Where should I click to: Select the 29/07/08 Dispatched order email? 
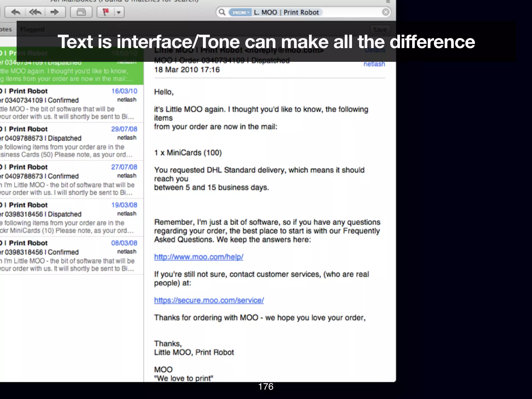coord(72,142)
